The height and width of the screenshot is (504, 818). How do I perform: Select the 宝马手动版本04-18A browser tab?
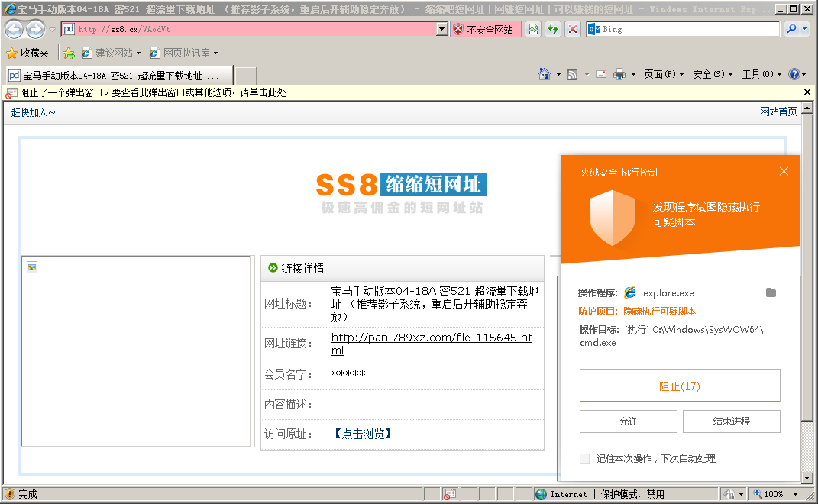119,76
